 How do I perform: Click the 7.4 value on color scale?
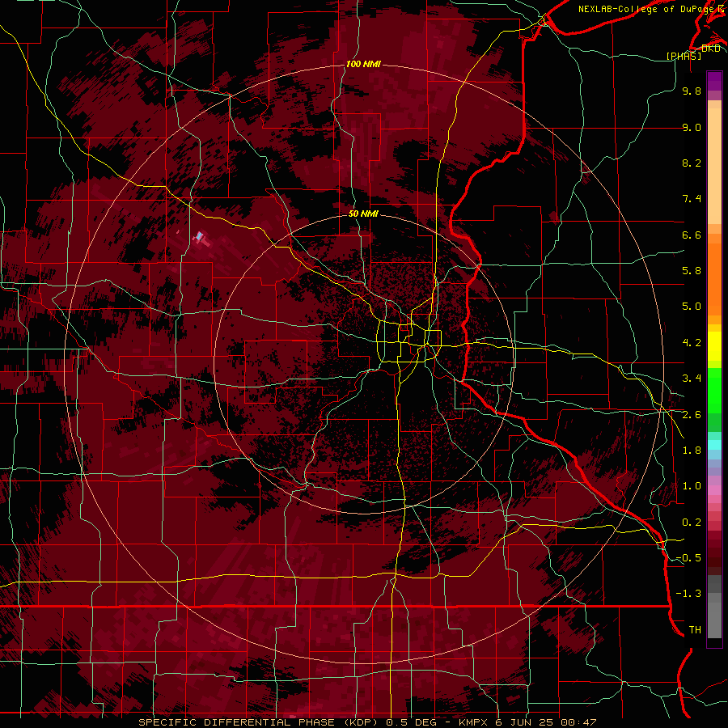(x=692, y=199)
